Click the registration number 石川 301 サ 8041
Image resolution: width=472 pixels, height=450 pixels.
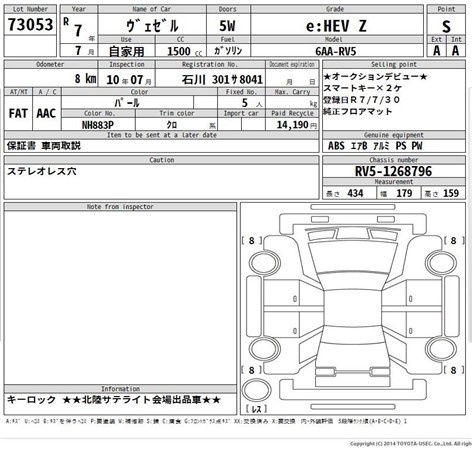coord(222,79)
